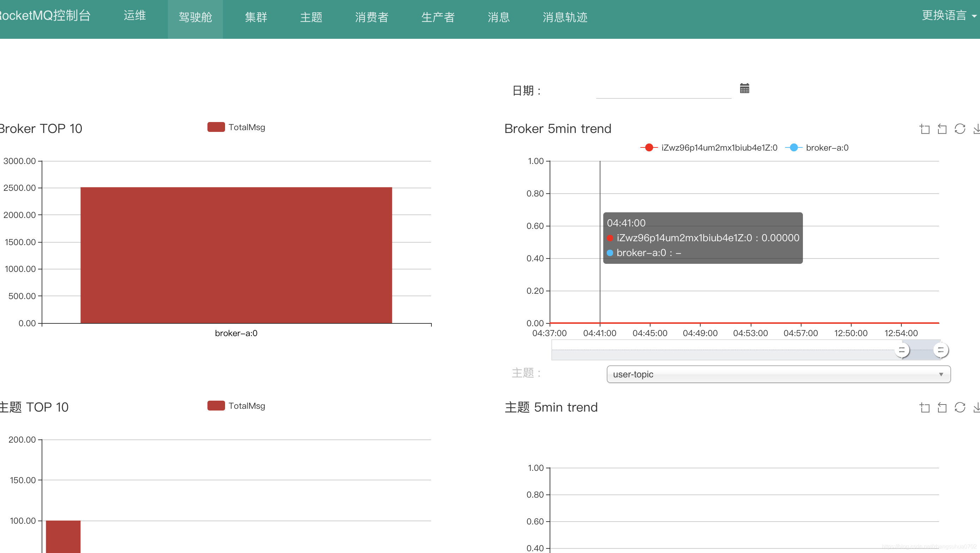The image size is (980, 553).
Task: Click Broker trend restore refresh icon
Action: click(960, 129)
